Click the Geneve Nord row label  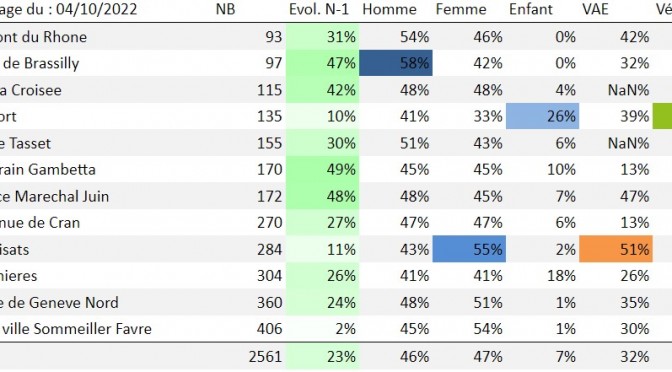click(x=59, y=303)
